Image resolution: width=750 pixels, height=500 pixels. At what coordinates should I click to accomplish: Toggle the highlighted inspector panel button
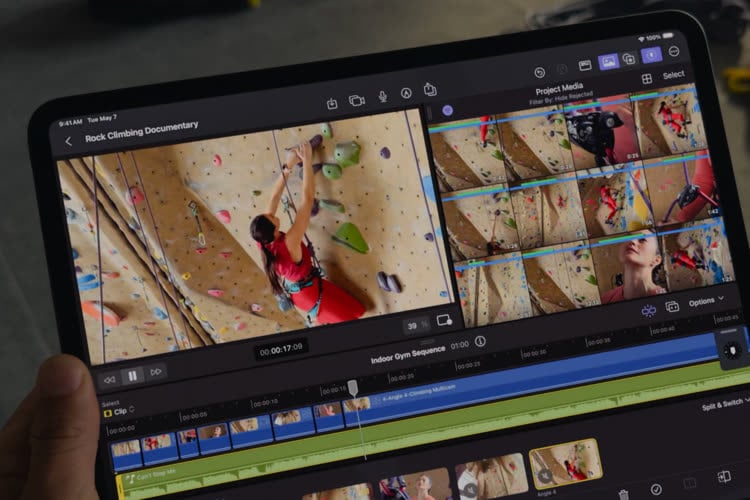[x=651, y=55]
